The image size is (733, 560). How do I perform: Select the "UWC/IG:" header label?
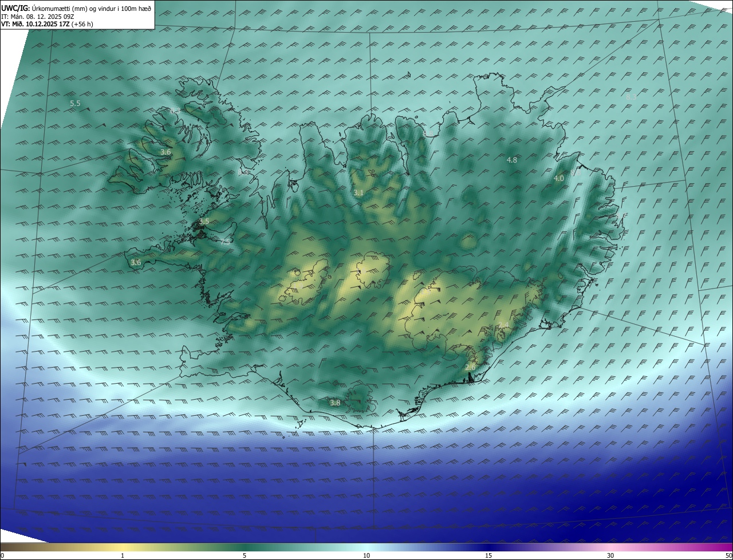[x=15, y=8]
